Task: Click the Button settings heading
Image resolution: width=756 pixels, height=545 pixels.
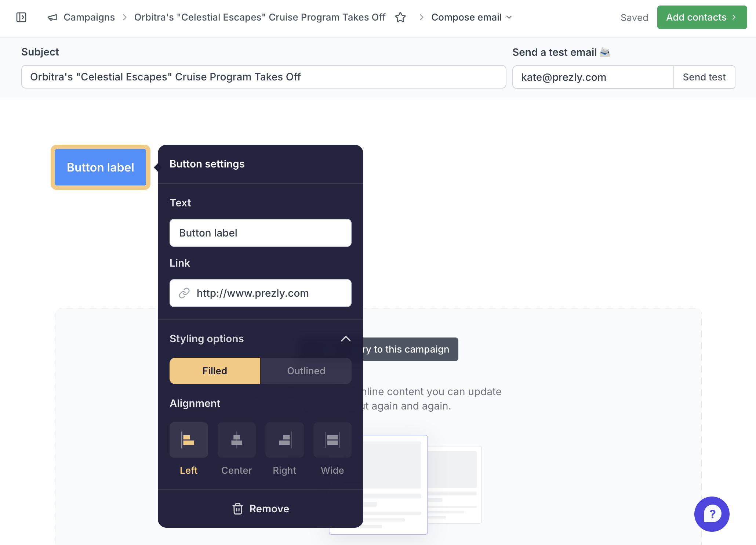Action: (x=207, y=164)
